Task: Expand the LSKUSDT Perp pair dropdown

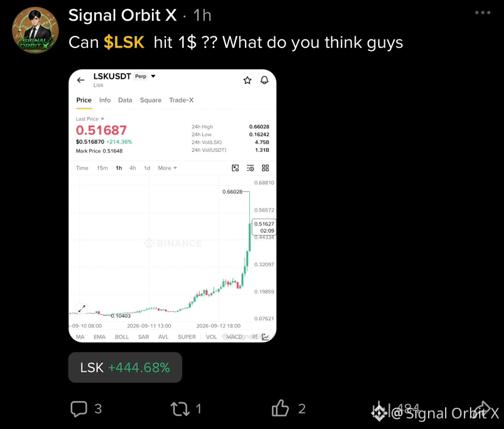Action: pyautogui.click(x=153, y=76)
